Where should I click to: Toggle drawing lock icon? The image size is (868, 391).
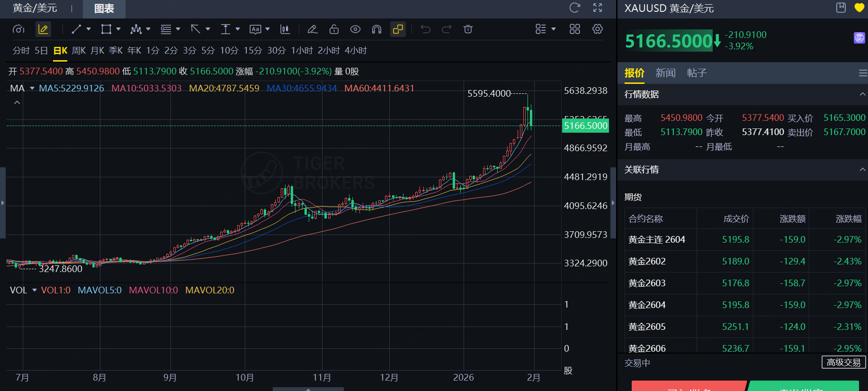[x=334, y=29]
